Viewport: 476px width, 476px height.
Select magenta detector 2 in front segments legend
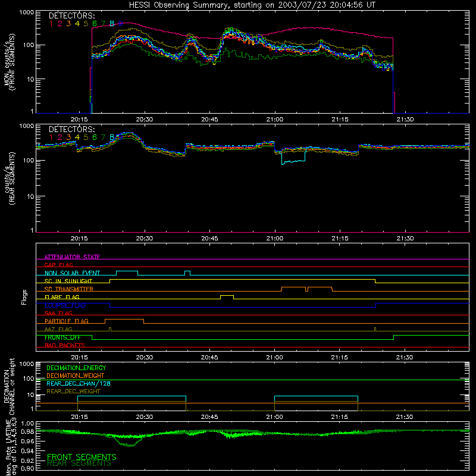pyautogui.click(x=60, y=24)
